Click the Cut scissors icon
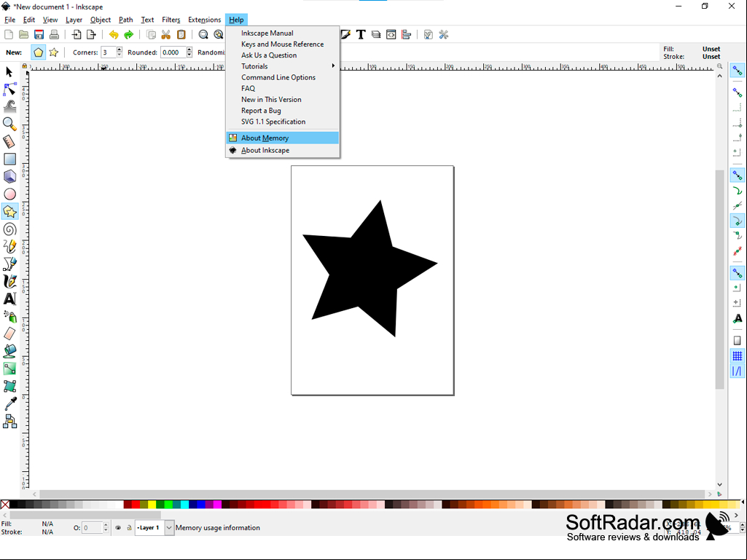 point(165,34)
